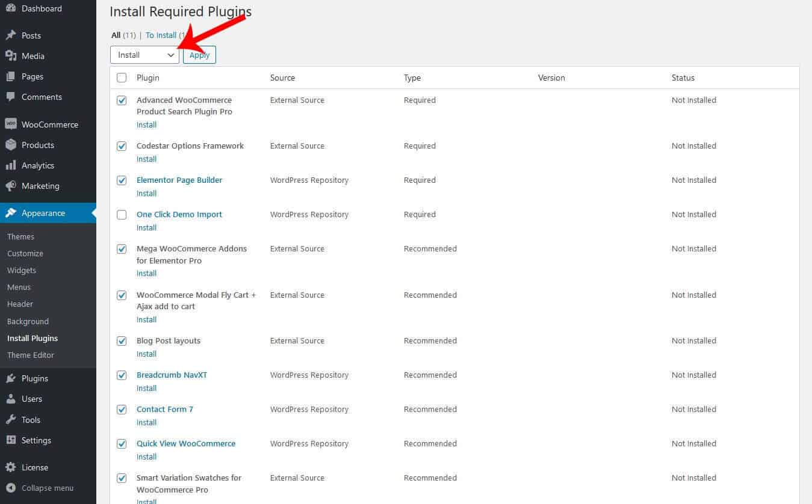812x504 pixels.
Task: Switch to the To Install filter
Action: (x=161, y=35)
